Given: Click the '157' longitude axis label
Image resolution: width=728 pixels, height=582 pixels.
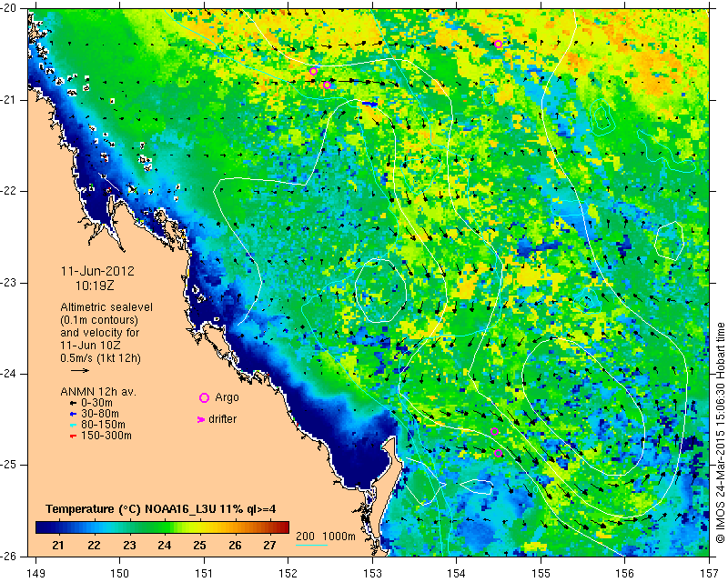Looking at the screenshot, I should click(710, 574).
